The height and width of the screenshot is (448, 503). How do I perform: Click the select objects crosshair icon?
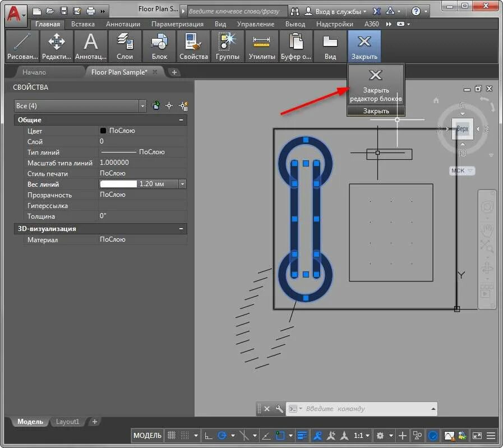[x=169, y=105]
